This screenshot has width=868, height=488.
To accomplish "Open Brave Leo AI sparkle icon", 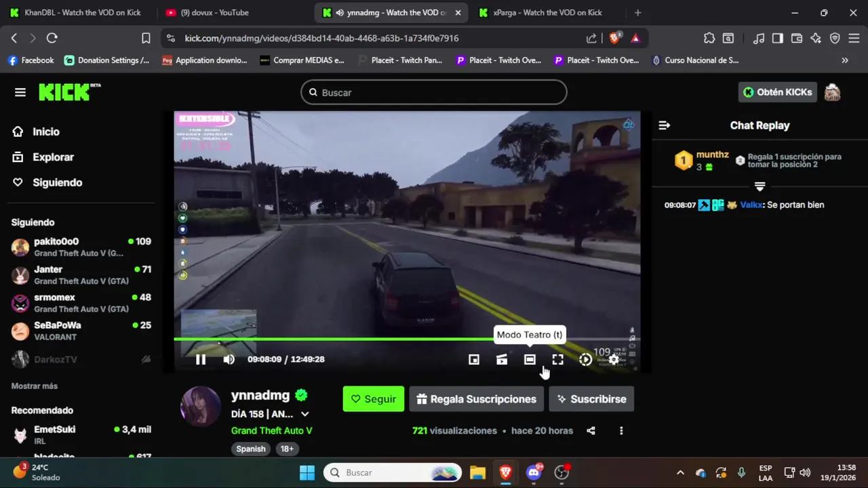I will (816, 39).
